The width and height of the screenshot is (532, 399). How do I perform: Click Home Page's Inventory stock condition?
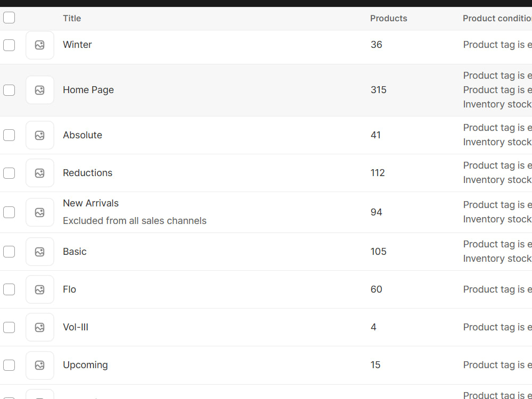[x=497, y=104]
